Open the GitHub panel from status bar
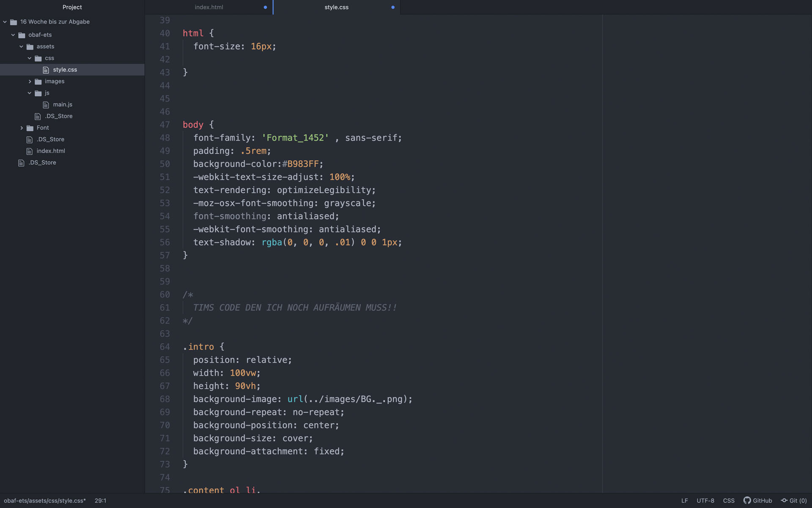This screenshot has height=508, width=812. pyautogui.click(x=758, y=500)
